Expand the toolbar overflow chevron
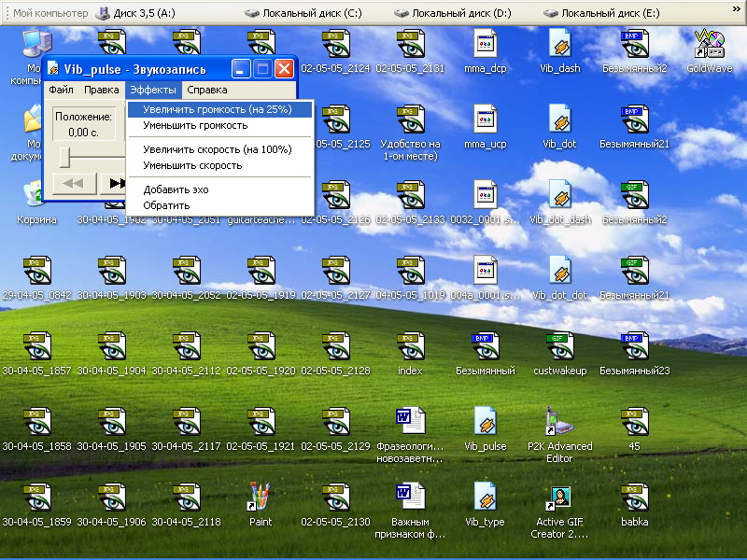The height and width of the screenshot is (560, 747). [x=736, y=9]
